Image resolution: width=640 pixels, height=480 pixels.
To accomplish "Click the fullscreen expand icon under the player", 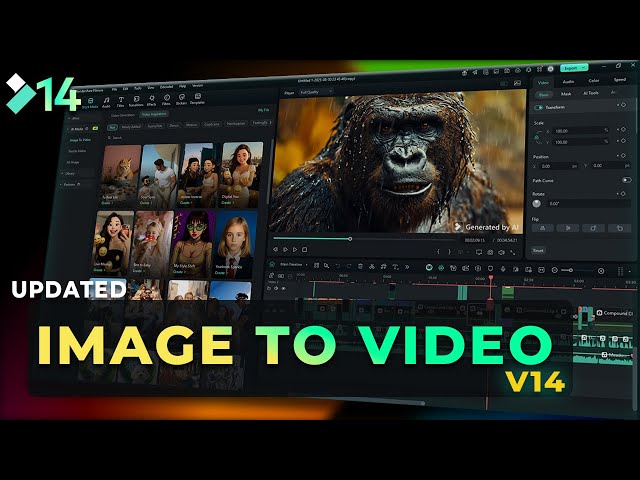I will [x=513, y=253].
